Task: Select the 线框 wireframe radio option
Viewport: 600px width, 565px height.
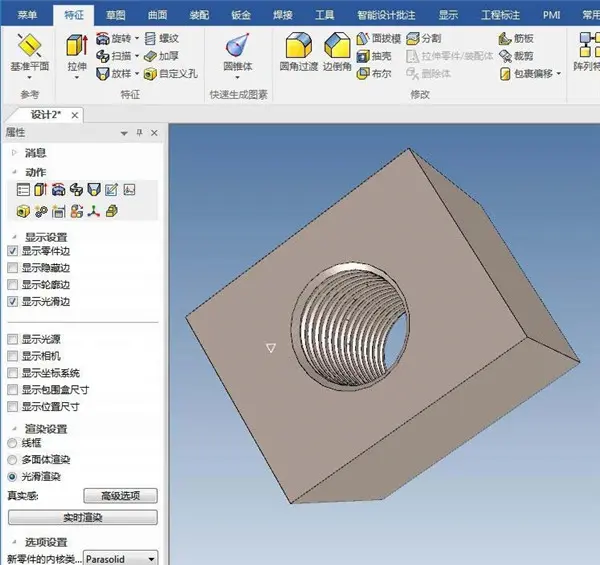Action: tap(12, 443)
